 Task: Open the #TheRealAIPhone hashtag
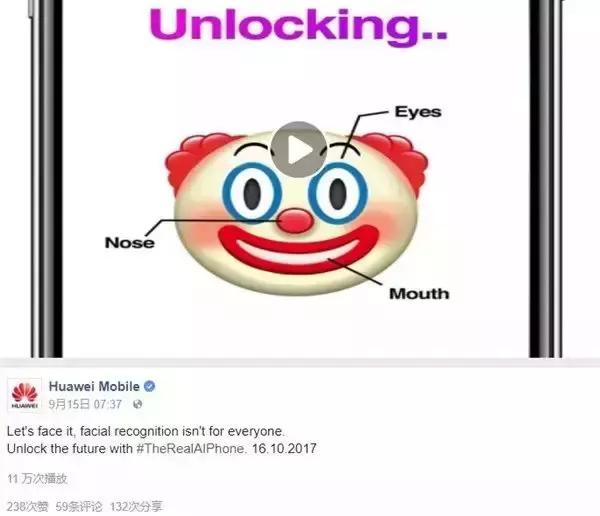[x=190, y=448]
